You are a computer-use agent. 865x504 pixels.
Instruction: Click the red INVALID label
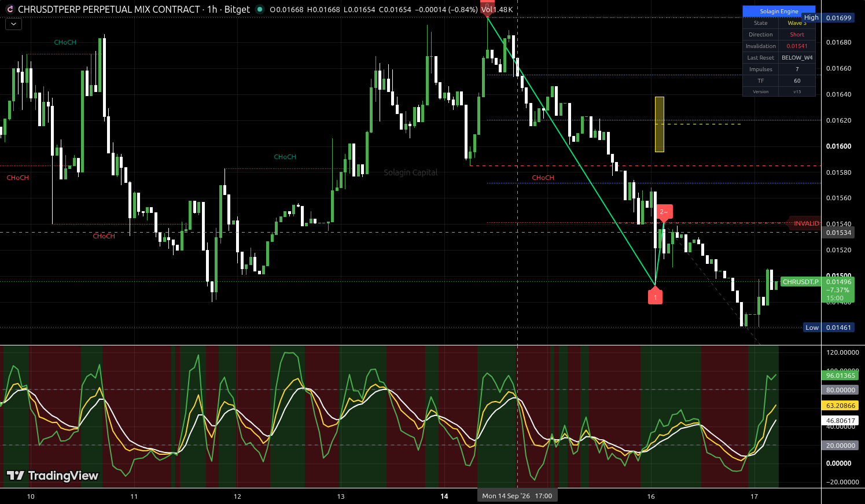pos(805,223)
